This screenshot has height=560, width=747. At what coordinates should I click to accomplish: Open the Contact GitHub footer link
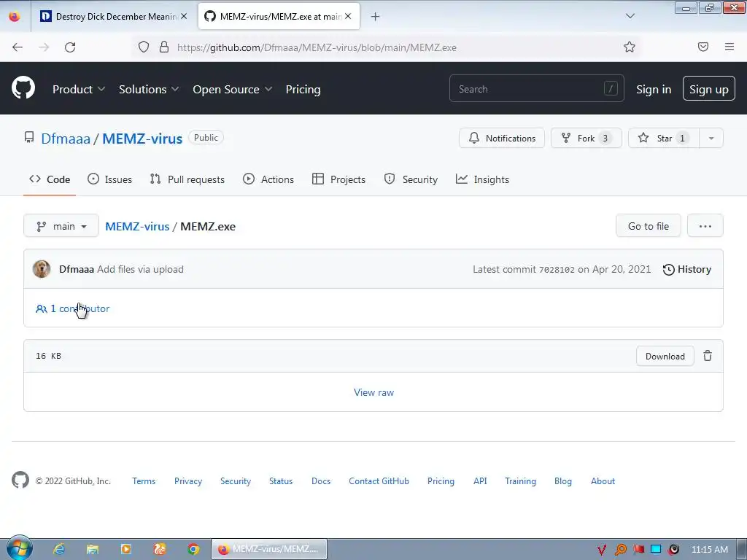point(379,481)
